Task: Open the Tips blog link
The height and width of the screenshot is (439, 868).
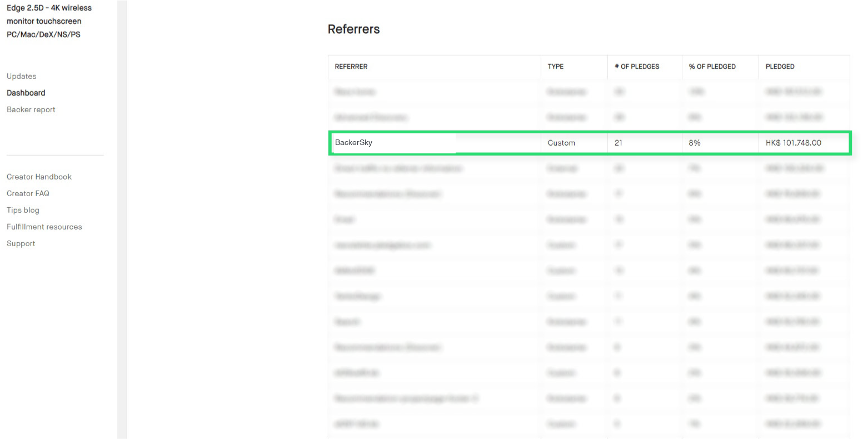Action: (x=23, y=210)
